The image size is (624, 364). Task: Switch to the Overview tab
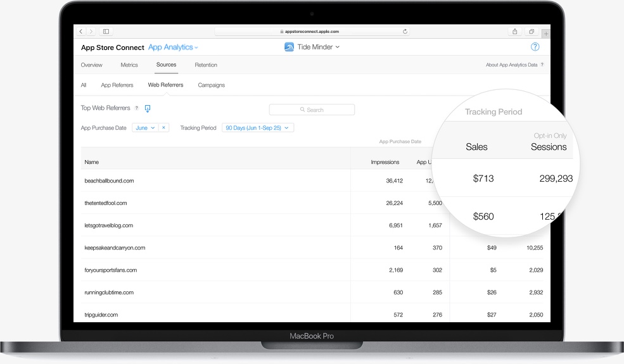(x=91, y=65)
